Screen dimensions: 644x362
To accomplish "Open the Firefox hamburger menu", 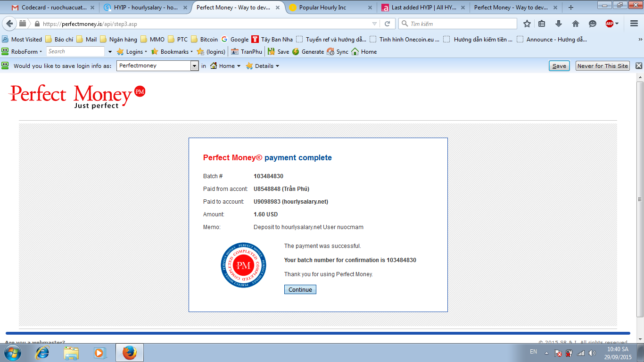I will [634, 24].
